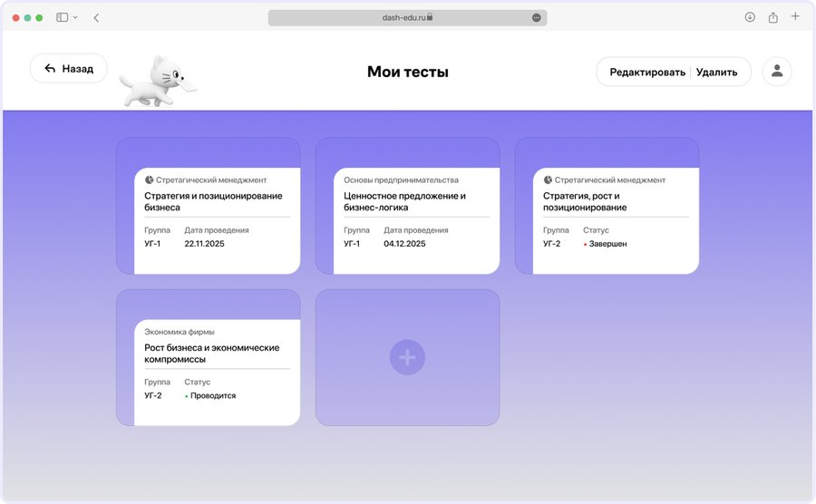Click Редактировать to edit tests
The image size is (816, 504).
pyautogui.click(x=647, y=73)
